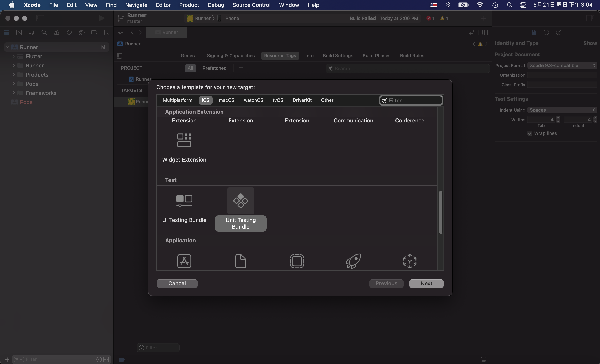Open the find navigator magnifier icon
The height and width of the screenshot is (364, 600).
coord(44,32)
